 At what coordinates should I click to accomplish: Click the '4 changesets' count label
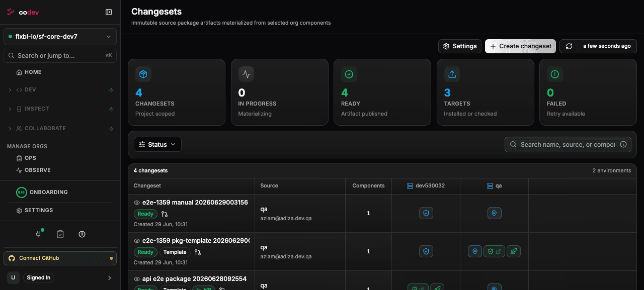coord(150,170)
